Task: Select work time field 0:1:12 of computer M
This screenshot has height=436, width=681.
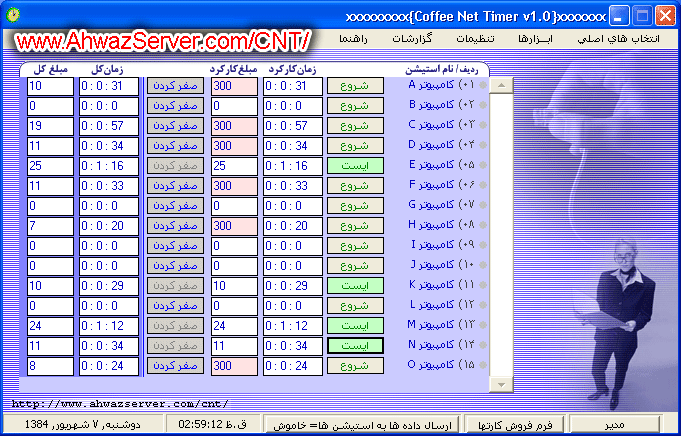Action: (293, 326)
